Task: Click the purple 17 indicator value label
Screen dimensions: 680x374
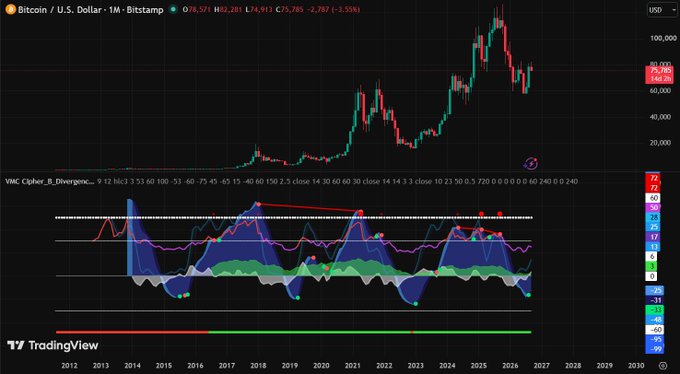Action: coord(653,237)
